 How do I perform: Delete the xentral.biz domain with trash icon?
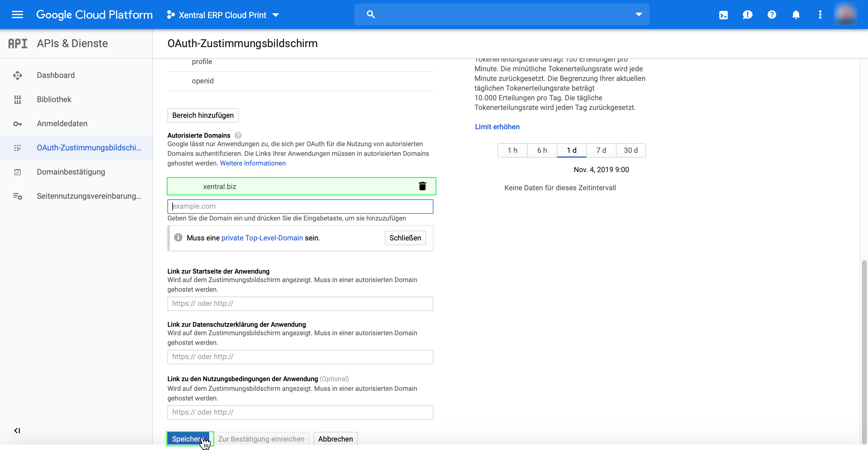(422, 186)
